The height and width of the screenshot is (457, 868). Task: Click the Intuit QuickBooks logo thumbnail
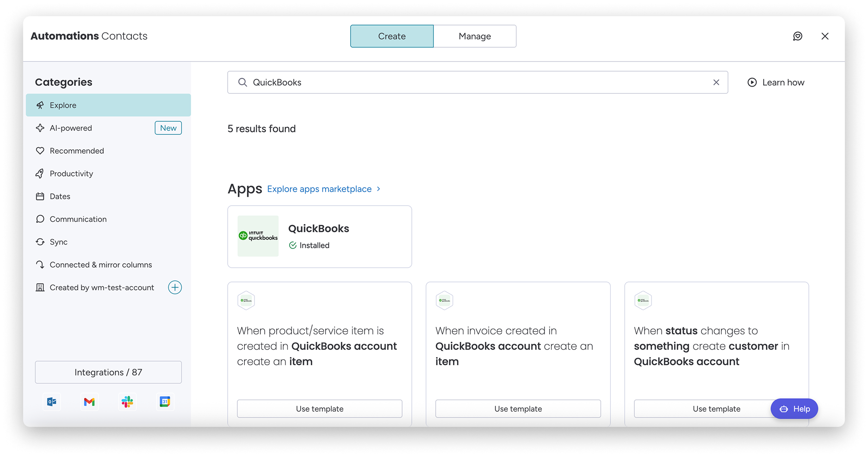pyautogui.click(x=258, y=236)
